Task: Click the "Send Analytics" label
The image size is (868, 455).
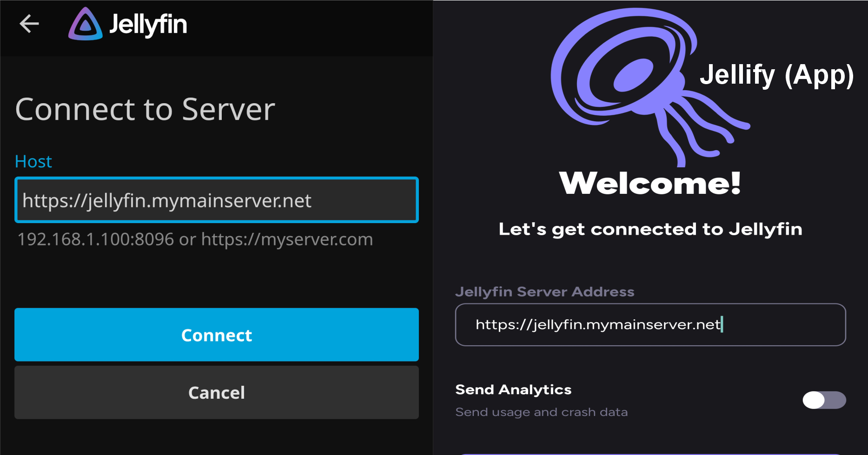Action: click(x=513, y=389)
